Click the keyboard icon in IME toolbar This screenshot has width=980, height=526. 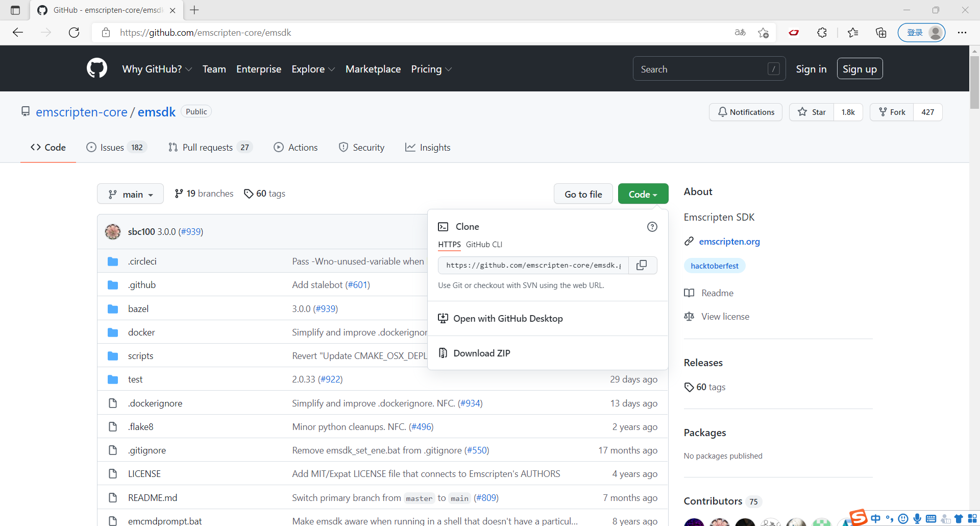click(x=931, y=519)
